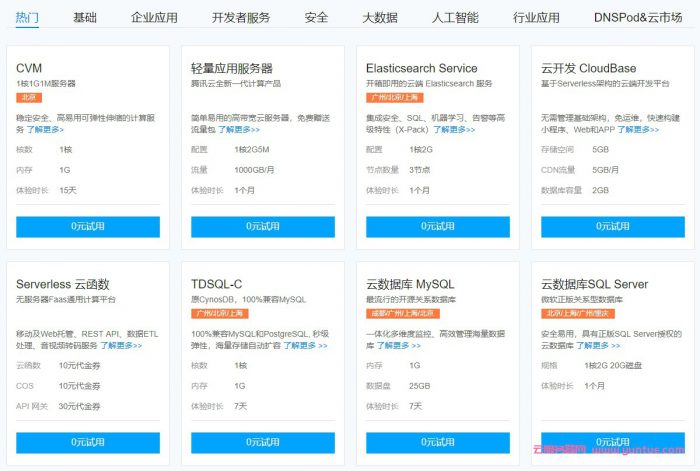This screenshot has width=700, height=471.
Task: Follow 了解更多 link for TDSQL-C
Action: coord(302,345)
